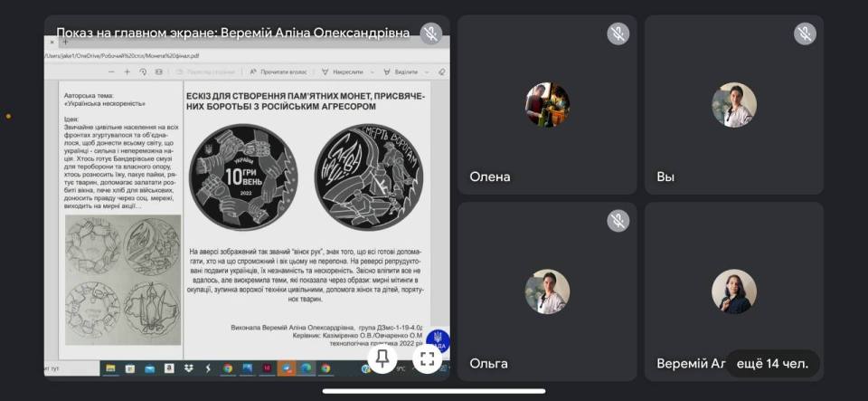The width and height of the screenshot is (868, 401).
Task: Open first Chrome icon in shared taskbar
Action: point(228,368)
